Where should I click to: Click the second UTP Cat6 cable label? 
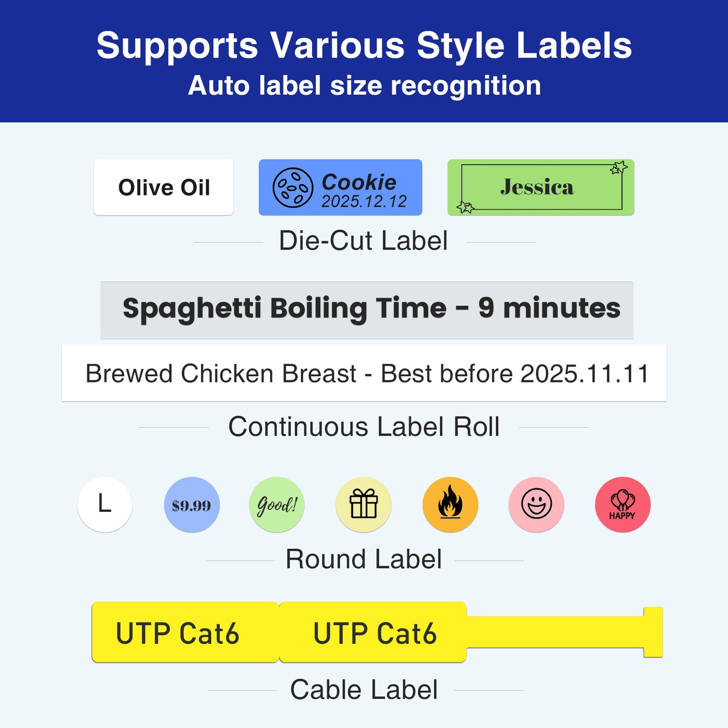373,633
